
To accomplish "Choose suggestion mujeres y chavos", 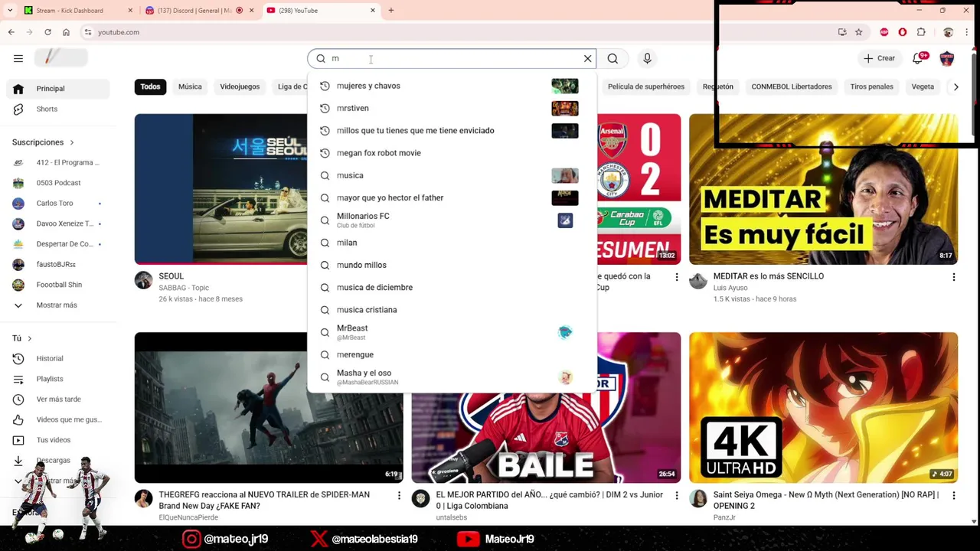I will click(452, 86).
